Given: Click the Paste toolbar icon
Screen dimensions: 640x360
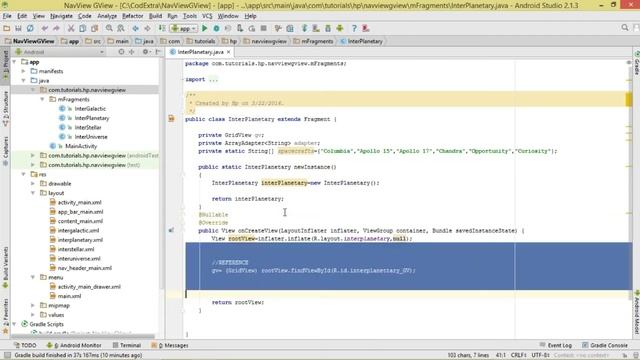Looking at the screenshot, I should click(x=95, y=28).
